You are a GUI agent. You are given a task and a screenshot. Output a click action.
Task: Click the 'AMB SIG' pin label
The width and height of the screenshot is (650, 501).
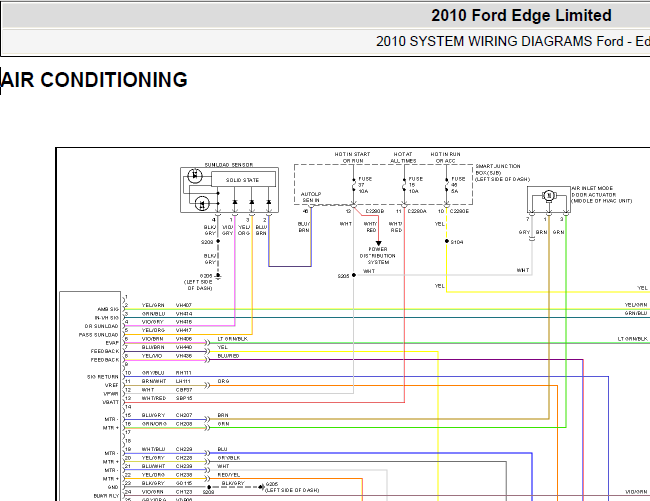pyautogui.click(x=108, y=309)
